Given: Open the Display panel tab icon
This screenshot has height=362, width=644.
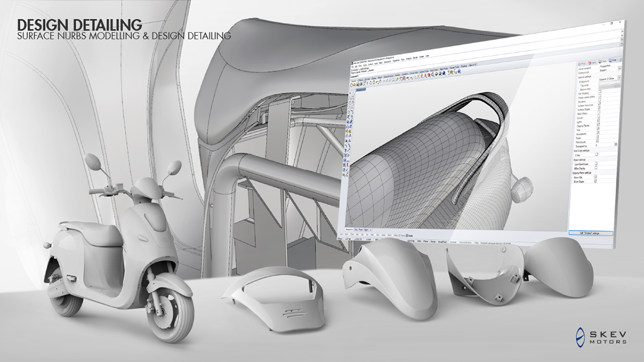Looking at the screenshot, I should tap(601, 61).
